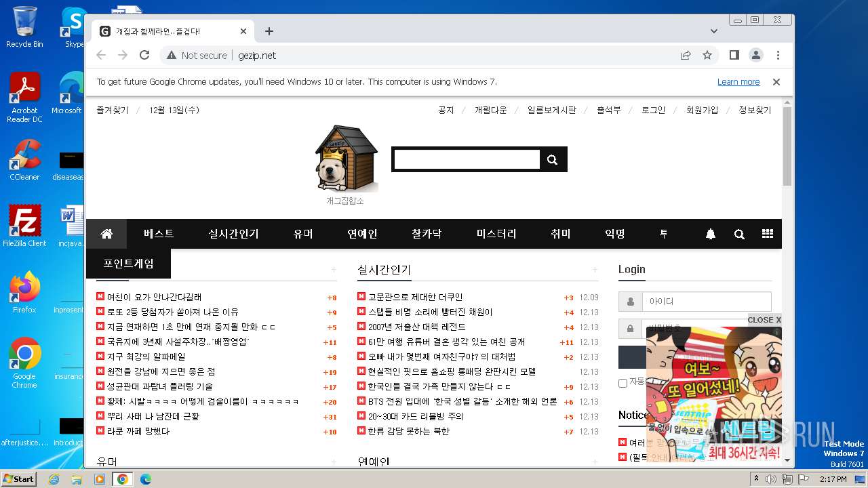
Task: Open post '한류 감당 못하는 북한'
Action: pos(408,431)
